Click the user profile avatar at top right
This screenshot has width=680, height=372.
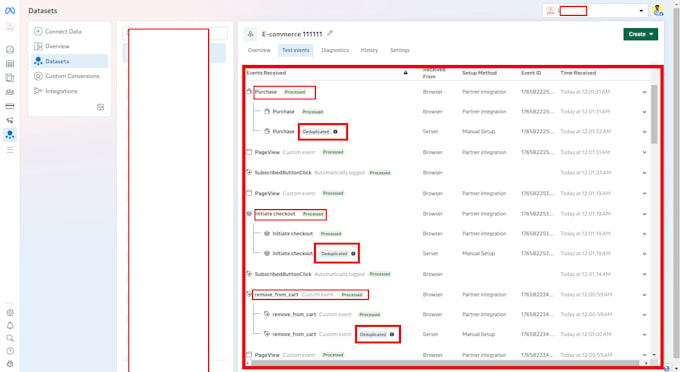pyautogui.click(x=657, y=10)
